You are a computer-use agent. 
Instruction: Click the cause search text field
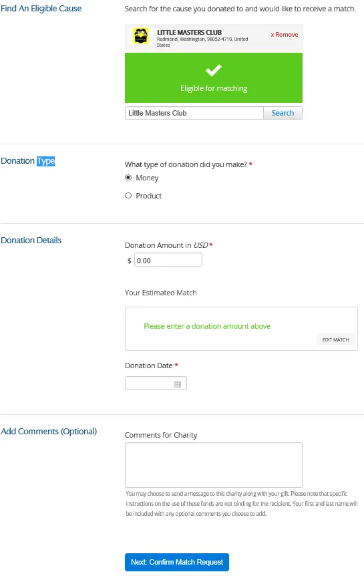(x=194, y=113)
